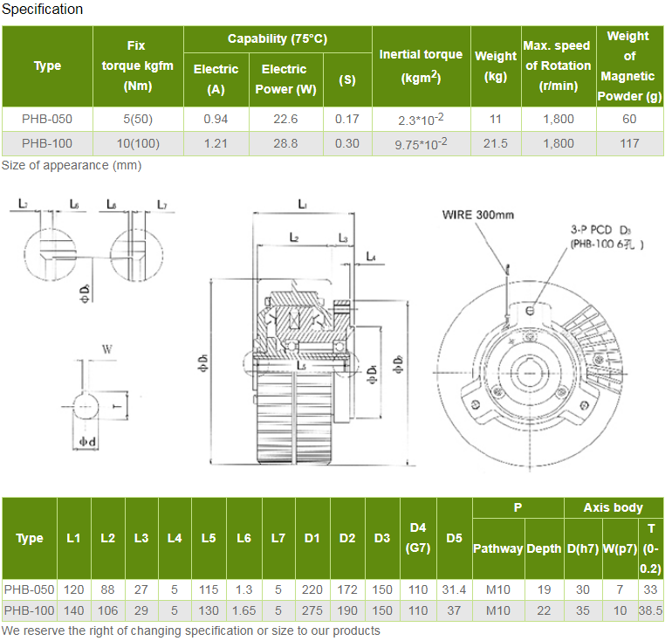This screenshot has width=672, height=641.
Task: Click the groove detail diagram labeled L7 and L6
Action: pyautogui.click(x=52, y=240)
